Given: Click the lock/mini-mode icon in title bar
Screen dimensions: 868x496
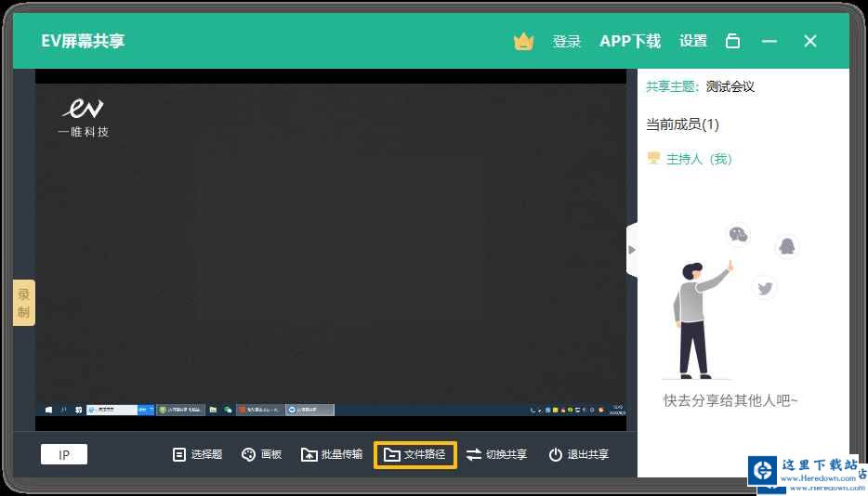Looking at the screenshot, I should (x=732, y=41).
